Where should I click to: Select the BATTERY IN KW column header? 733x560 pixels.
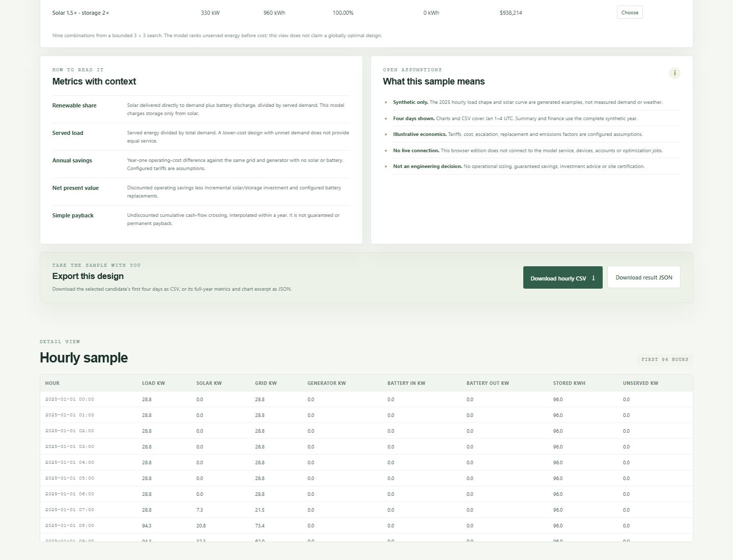[x=406, y=383]
